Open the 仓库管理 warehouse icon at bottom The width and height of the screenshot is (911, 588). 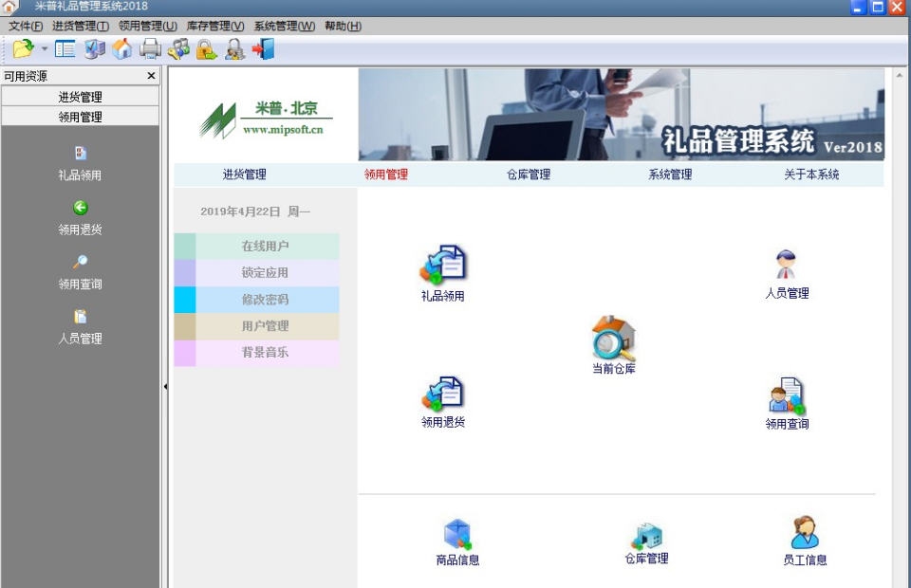[x=648, y=535]
